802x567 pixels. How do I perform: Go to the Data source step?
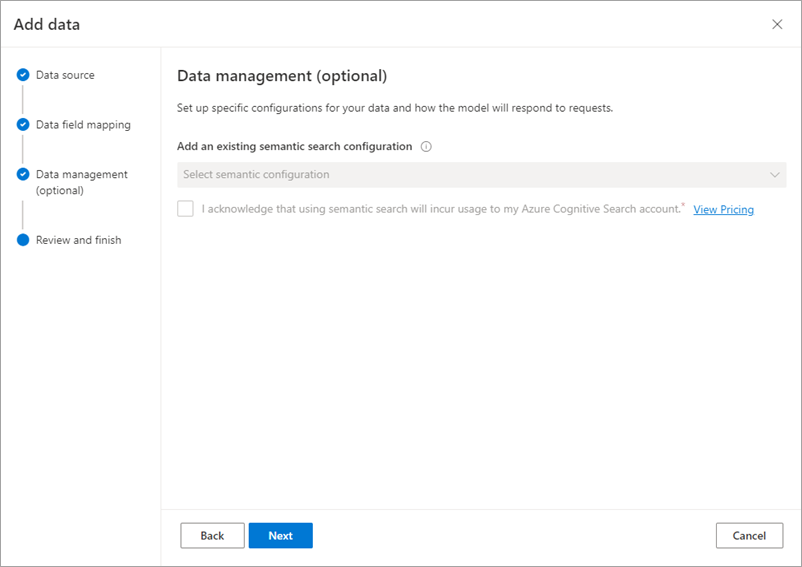pos(65,75)
